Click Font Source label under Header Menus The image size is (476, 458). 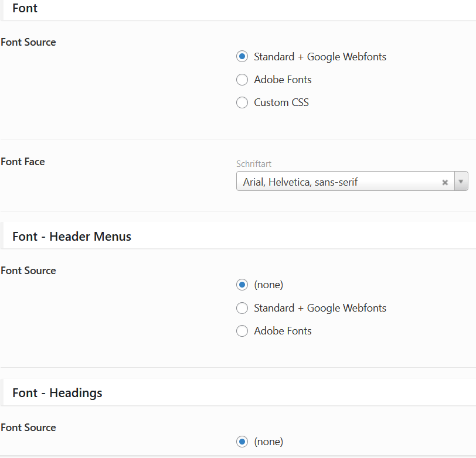28,271
